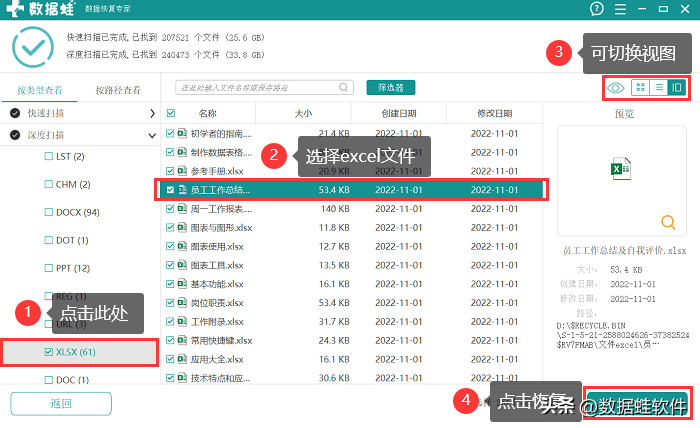The image size is (700, 428).
Task: Collapse the 深度扫描 section
Action: pos(152,134)
